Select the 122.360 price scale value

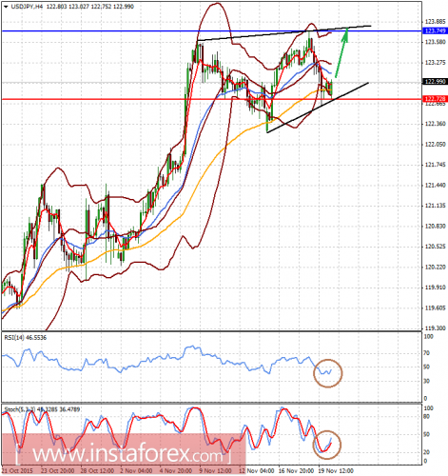pos(435,124)
